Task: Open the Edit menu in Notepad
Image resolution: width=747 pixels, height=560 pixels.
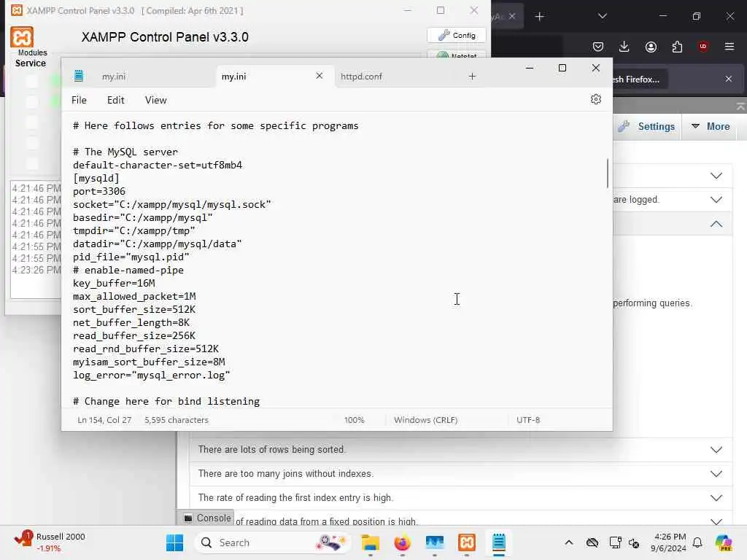Action: click(x=115, y=100)
